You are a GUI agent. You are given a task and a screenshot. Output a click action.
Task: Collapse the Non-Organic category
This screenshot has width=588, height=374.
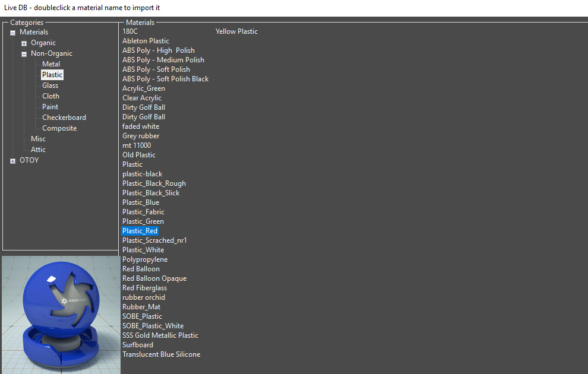pyautogui.click(x=24, y=54)
